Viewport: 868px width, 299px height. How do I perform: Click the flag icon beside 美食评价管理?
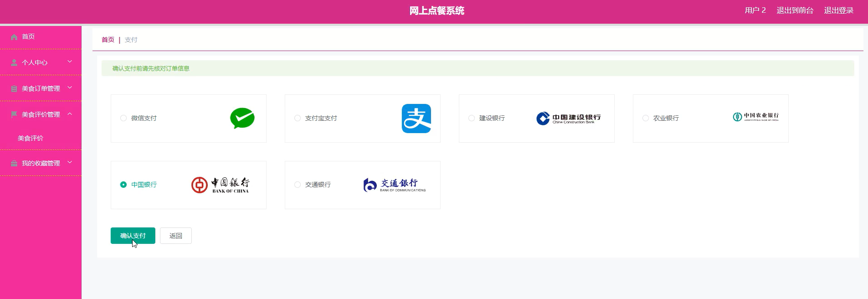pyautogui.click(x=14, y=114)
